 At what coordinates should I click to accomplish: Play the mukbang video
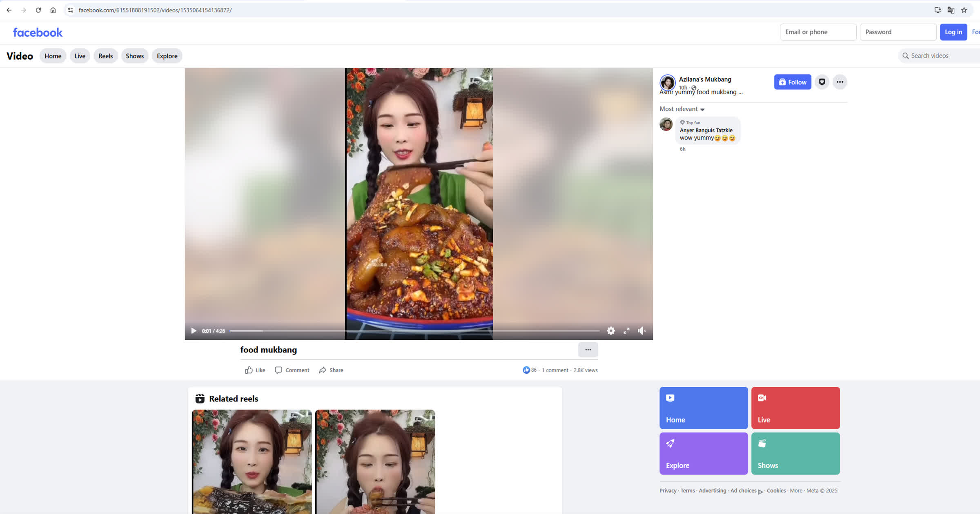(x=193, y=330)
